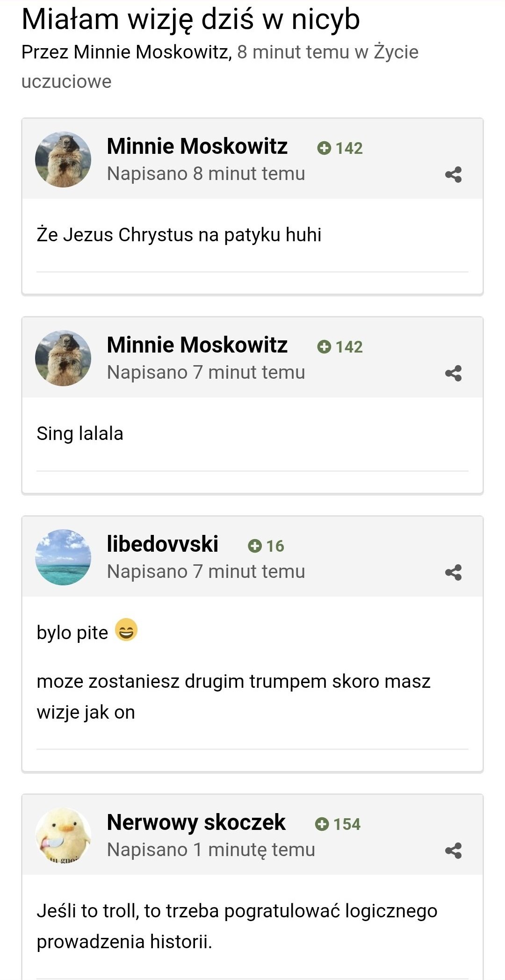The image size is (505, 980).
Task: Click share icon on libedovvski's post
Action: tap(453, 573)
